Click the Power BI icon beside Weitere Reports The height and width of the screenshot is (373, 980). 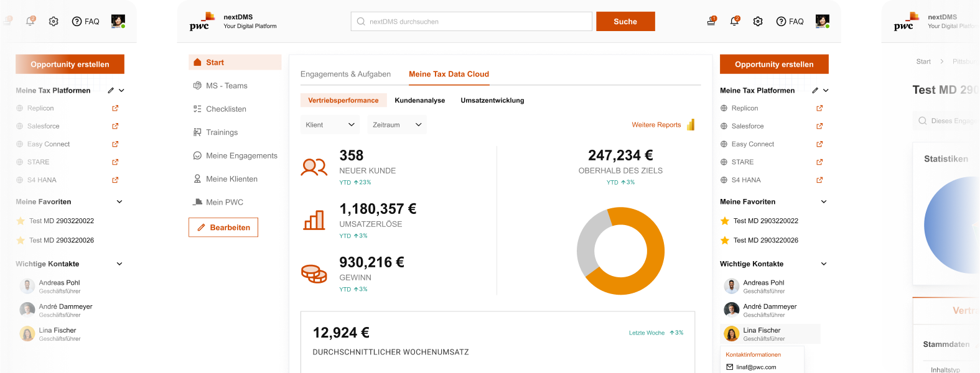pos(691,124)
